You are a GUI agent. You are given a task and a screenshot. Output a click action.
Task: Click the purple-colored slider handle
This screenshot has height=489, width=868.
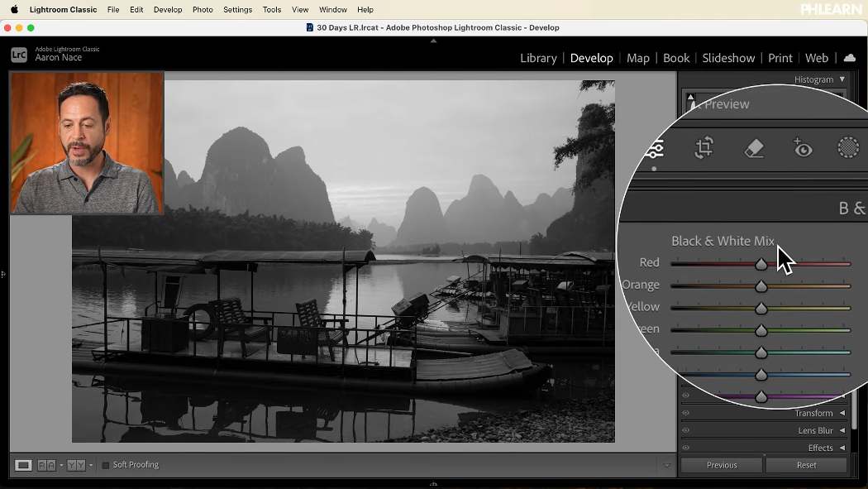[761, 396]
